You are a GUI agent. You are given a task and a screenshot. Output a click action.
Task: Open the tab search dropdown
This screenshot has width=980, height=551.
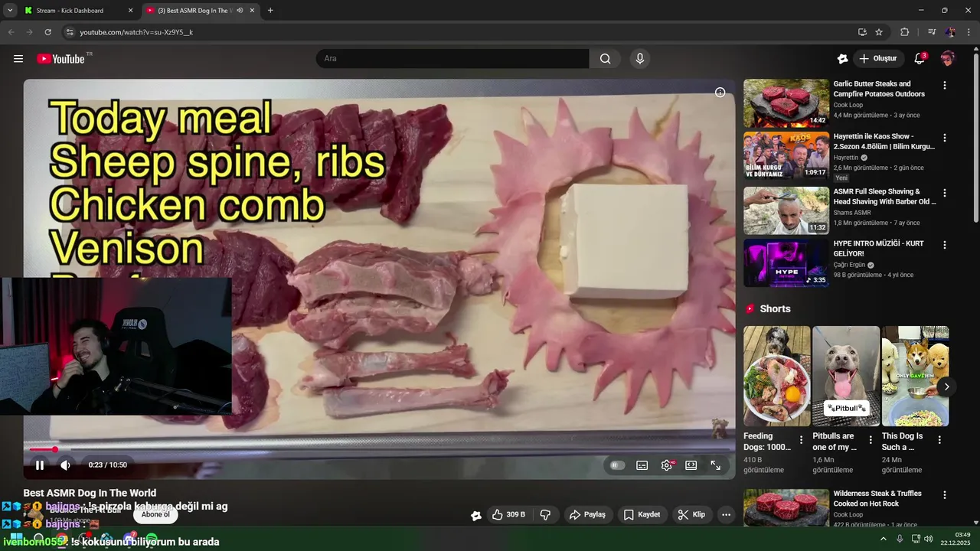click(9, 11)
